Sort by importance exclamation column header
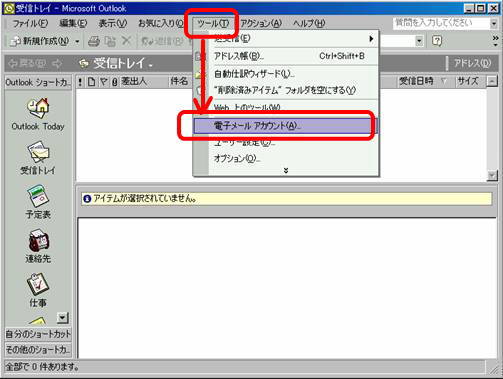503x379 pixels. coord(80,82)
